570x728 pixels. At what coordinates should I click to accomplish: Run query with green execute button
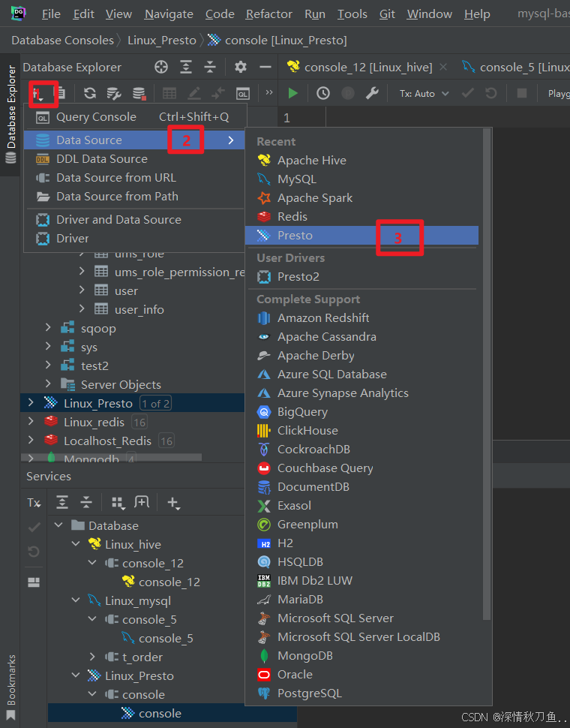coord(292,93)
